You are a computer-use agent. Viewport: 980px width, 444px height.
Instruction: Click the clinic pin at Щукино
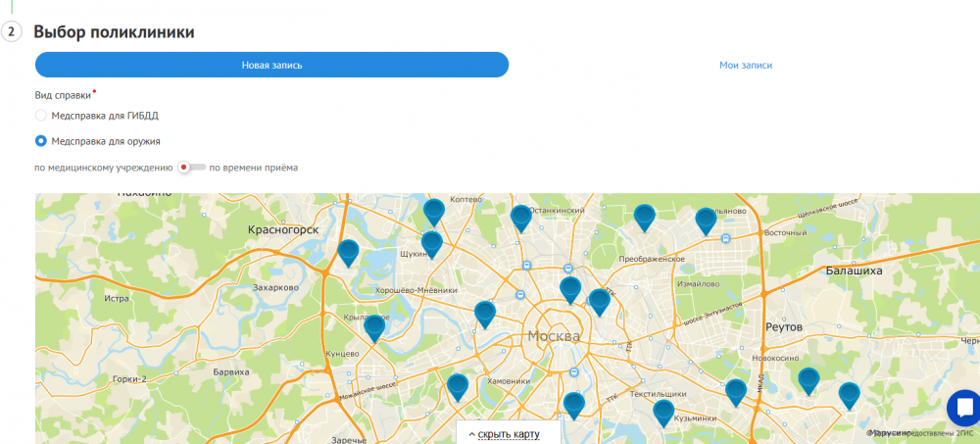431,243
